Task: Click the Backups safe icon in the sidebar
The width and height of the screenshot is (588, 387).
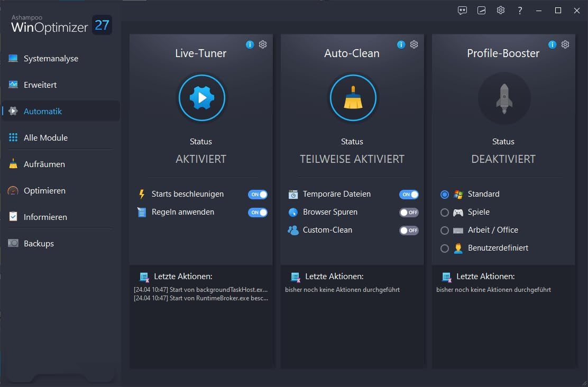Action: [x=13, y=243]
